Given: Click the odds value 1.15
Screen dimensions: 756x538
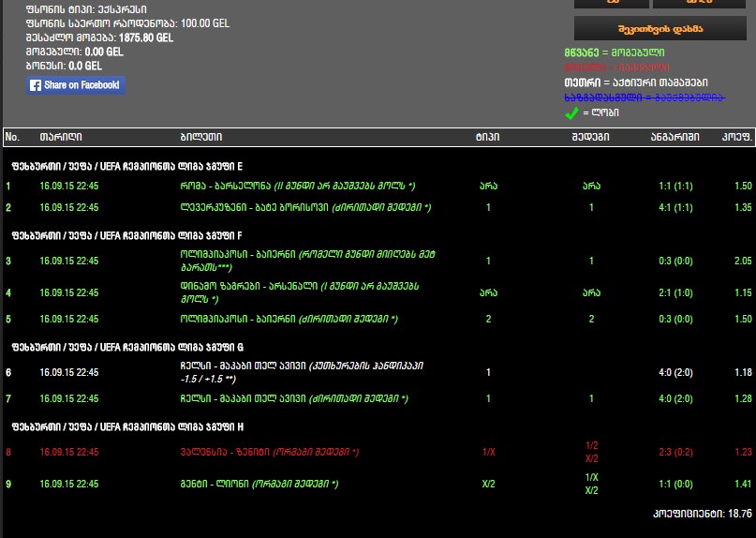Looking at the screenshot, I should pyautogui.click(x=743, y=292).
